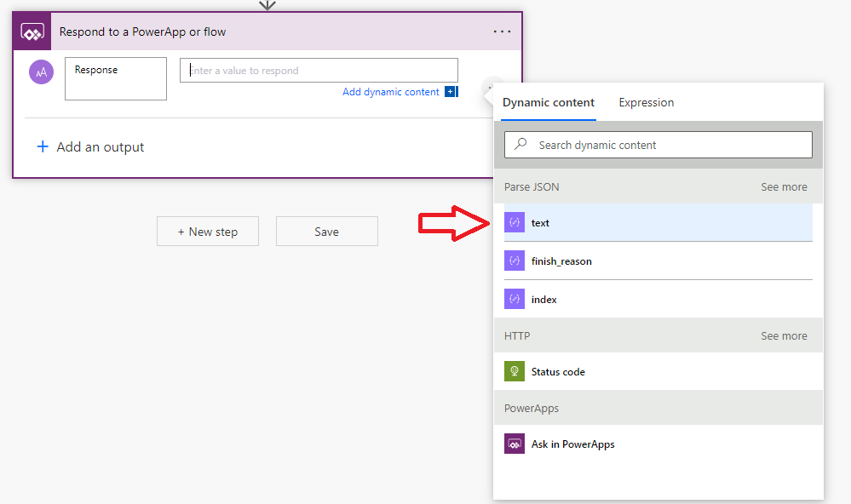Click the Parse JSON icon beside finish_reason
The width and height of the screenshot is (851, 504).
(515, 261)
